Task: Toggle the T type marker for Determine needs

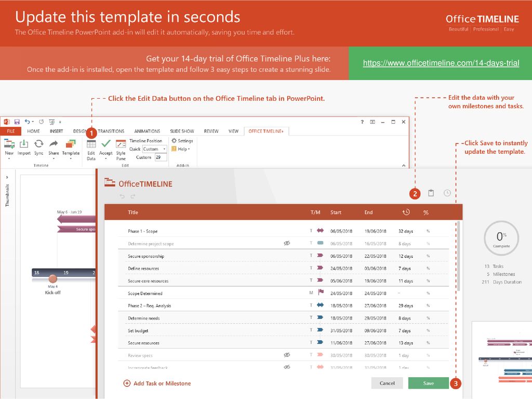Action: pos(311,317)
